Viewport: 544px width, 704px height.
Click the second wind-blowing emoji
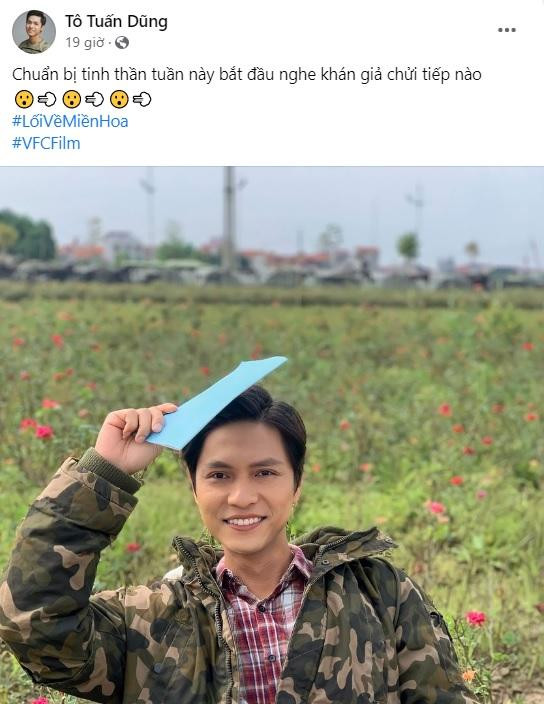click(95, 99)
